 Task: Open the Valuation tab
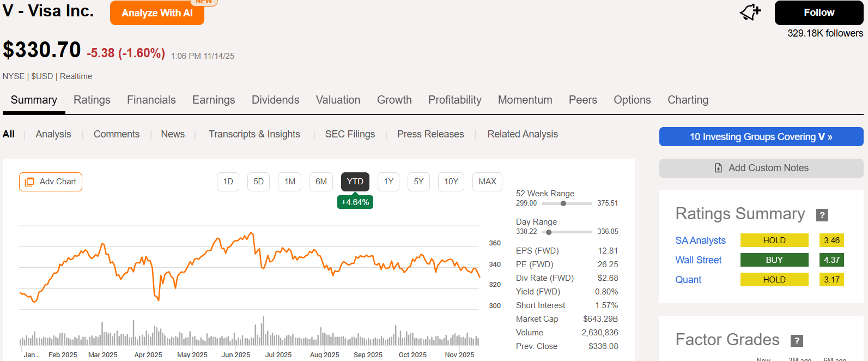click(338, 100)
